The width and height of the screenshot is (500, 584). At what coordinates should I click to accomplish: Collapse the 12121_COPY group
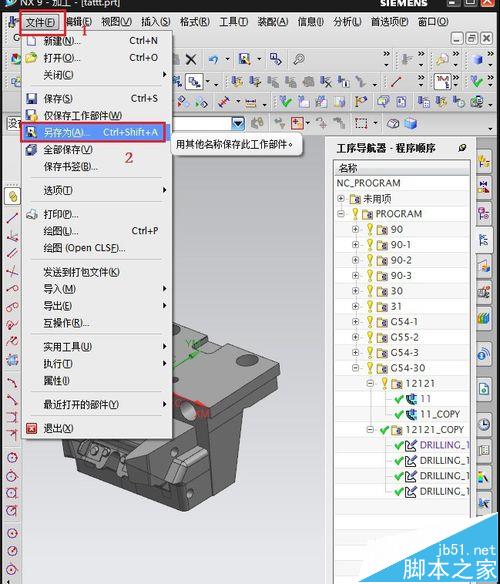point(370,429)
